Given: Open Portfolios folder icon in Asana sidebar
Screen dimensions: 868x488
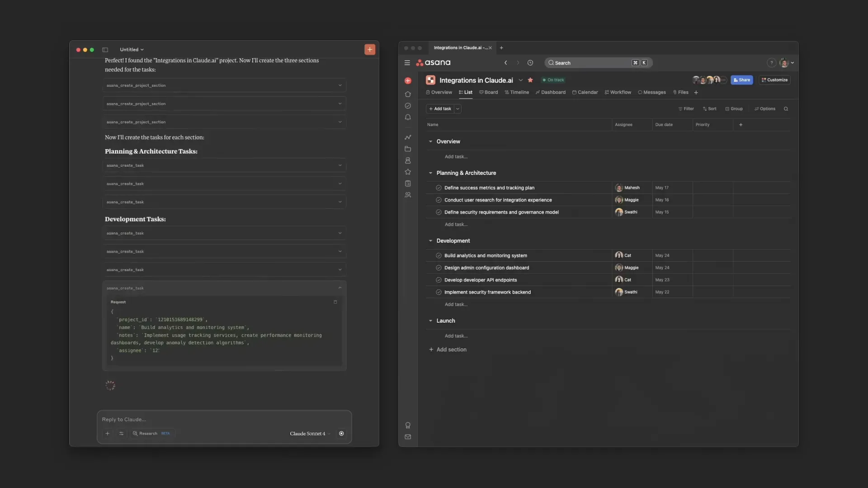Looking at the screenshot, I should point(408,149).
